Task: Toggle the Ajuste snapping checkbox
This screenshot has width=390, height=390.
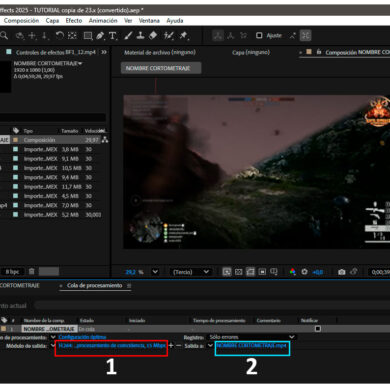Action: 259,35
